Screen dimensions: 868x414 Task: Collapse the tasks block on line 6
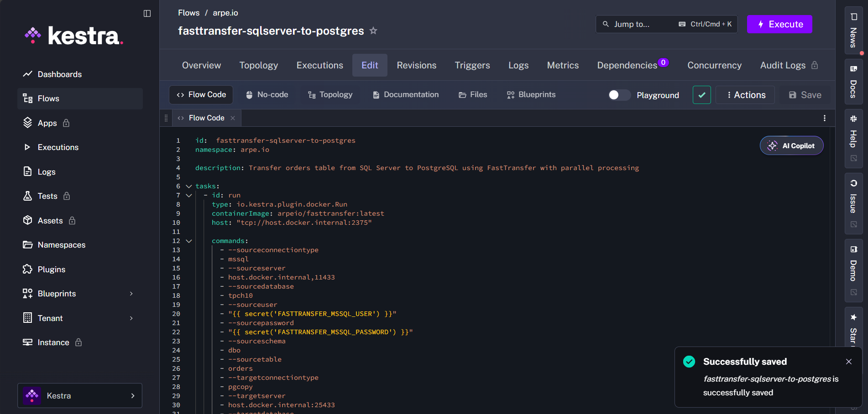188,186
